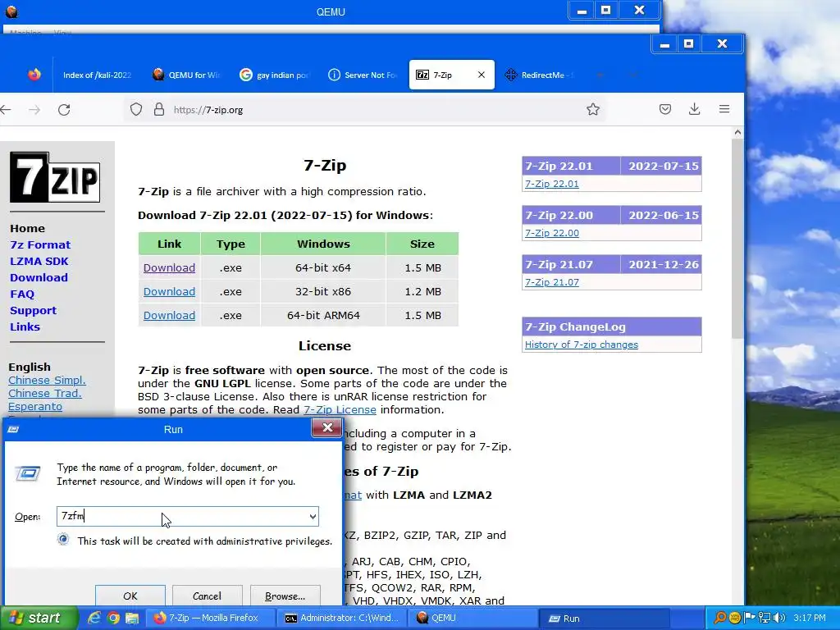This screenshot has height=630, width=840.
Task: Open the FAQ sidebar link
Action: (x=22, y=294)
